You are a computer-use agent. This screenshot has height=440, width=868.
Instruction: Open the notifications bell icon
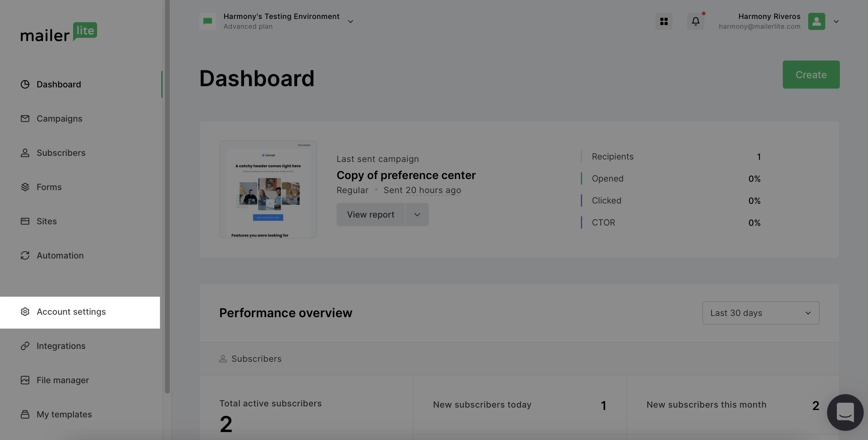tap(695, 22)
